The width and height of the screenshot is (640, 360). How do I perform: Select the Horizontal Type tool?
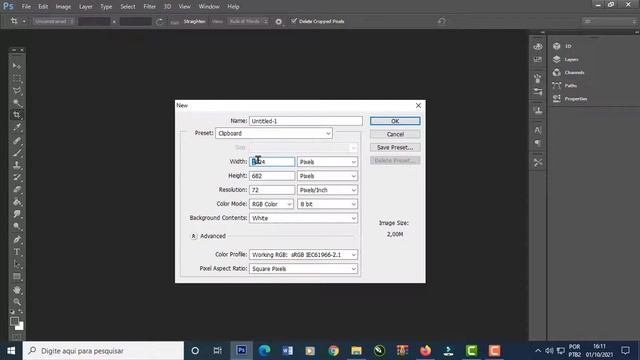(17, 252)
